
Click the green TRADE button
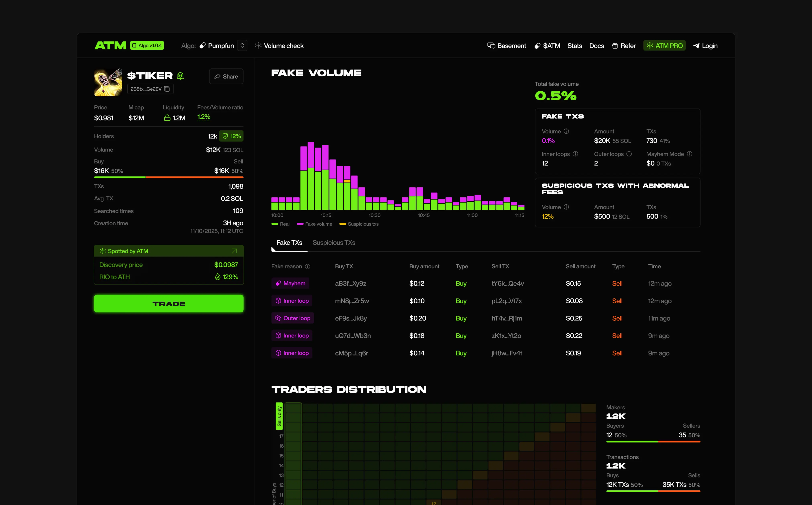[169, 304]
